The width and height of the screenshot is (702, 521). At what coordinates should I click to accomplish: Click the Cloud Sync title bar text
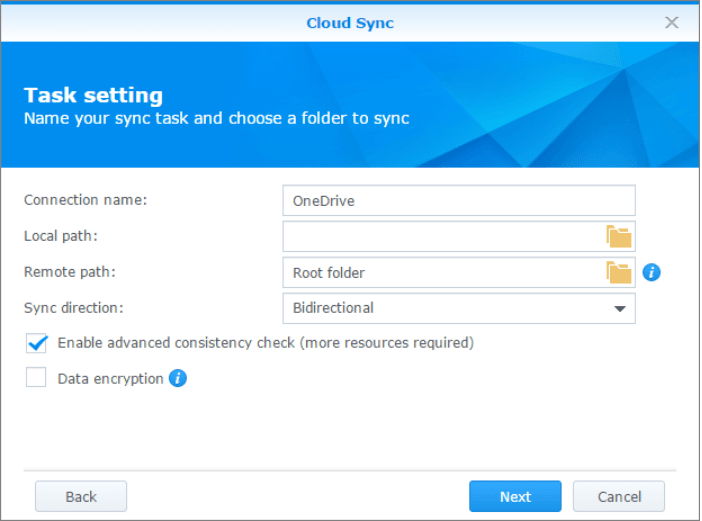[350, 22]
